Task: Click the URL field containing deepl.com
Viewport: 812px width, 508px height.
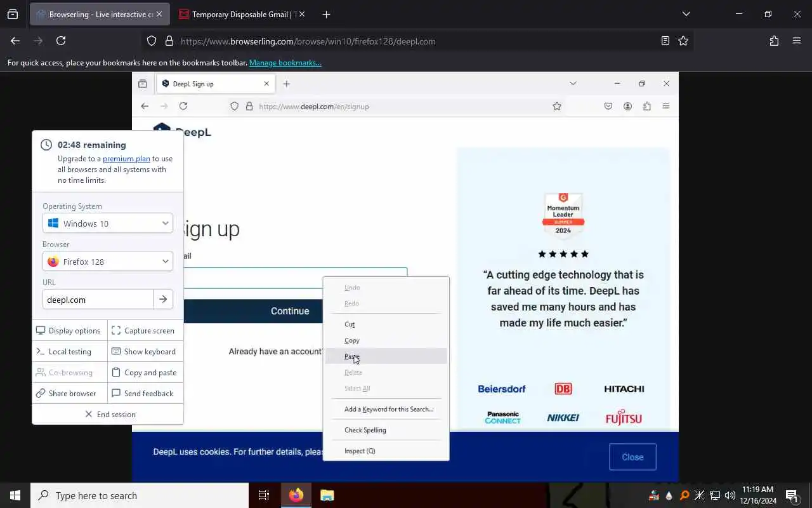Action: (x=98, y=300)
